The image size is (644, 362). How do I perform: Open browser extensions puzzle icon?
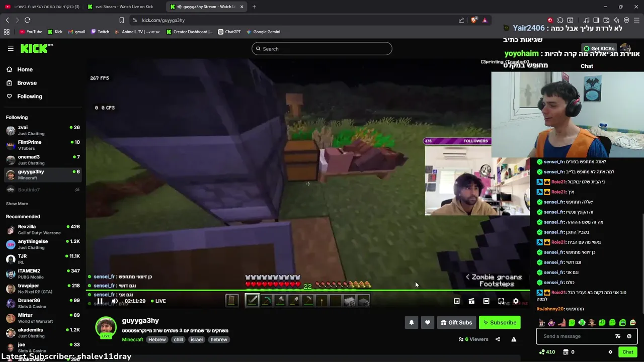[x=560, y=20]
